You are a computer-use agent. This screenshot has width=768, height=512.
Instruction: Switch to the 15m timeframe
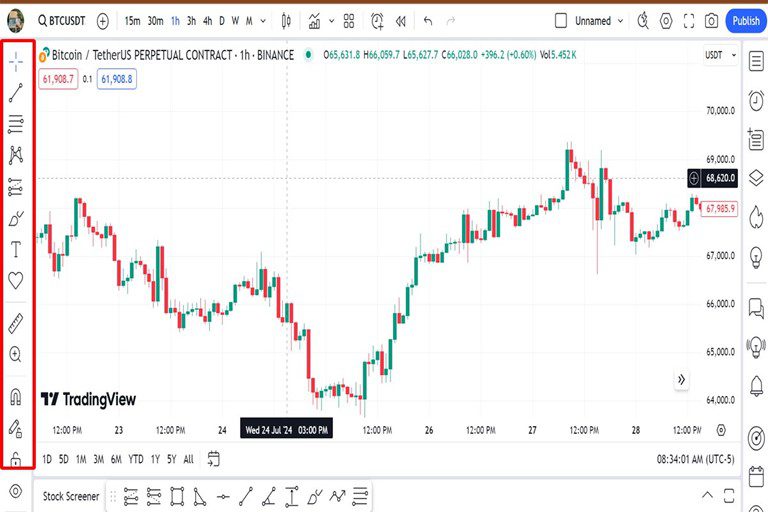point(132,21)
